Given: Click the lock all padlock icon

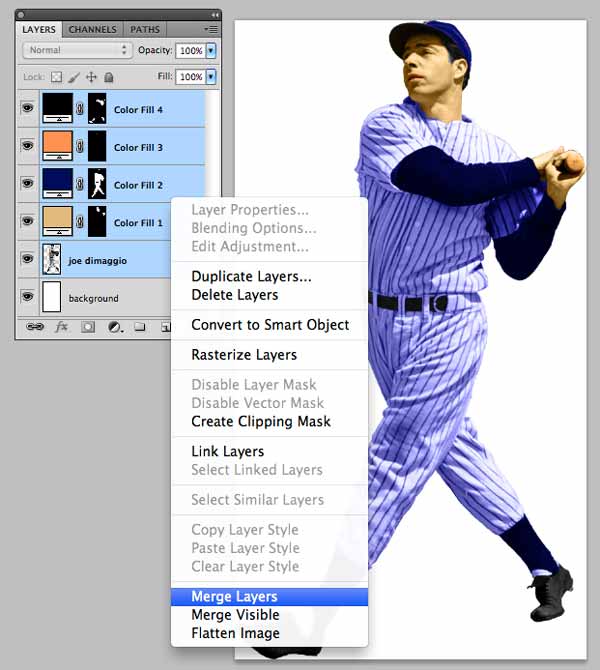Looking at the screenshot, I should tap(108, 77).
